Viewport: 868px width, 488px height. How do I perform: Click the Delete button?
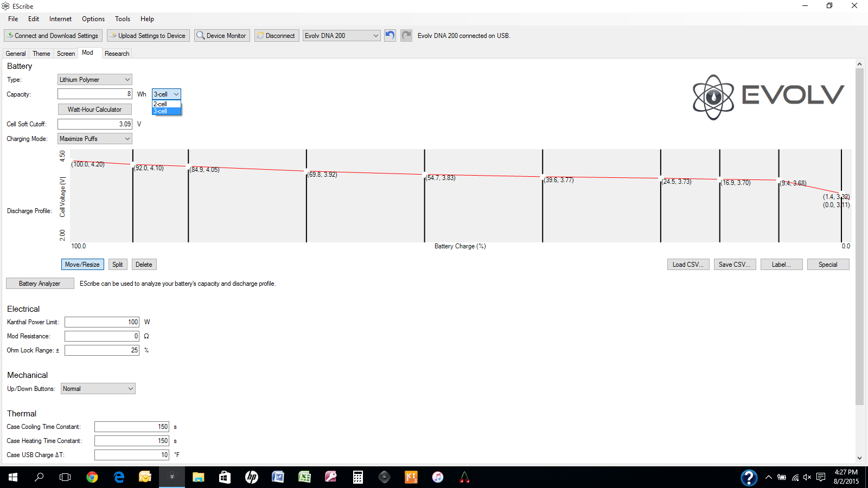coord(144,265)
